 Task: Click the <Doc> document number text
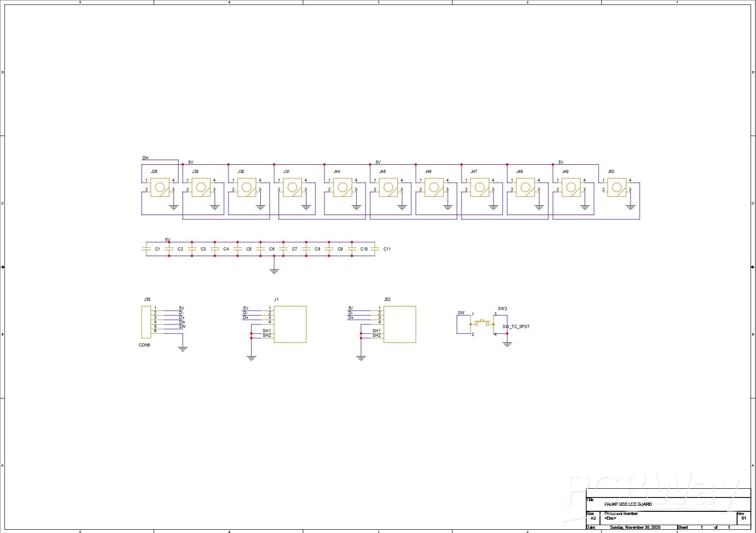[609, 518]
